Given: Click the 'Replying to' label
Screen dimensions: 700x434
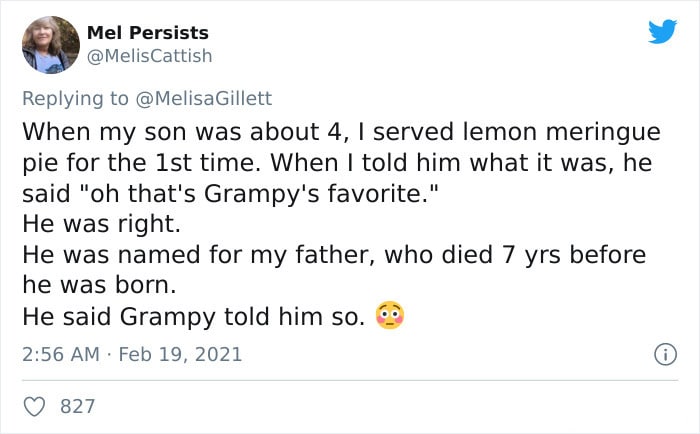Looking at the screenshot, I should 75,99.
